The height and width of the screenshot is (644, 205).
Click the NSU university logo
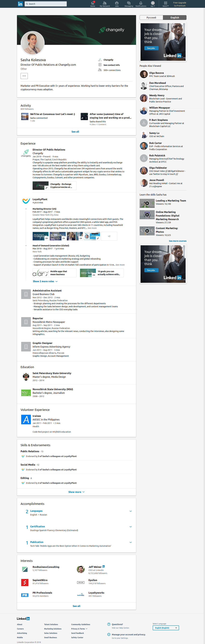coord(26,393)
